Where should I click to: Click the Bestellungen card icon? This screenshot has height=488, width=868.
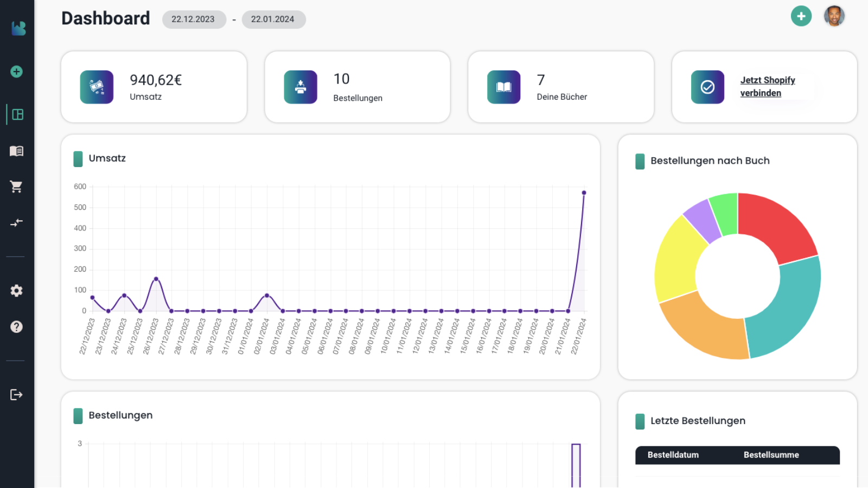301,87
